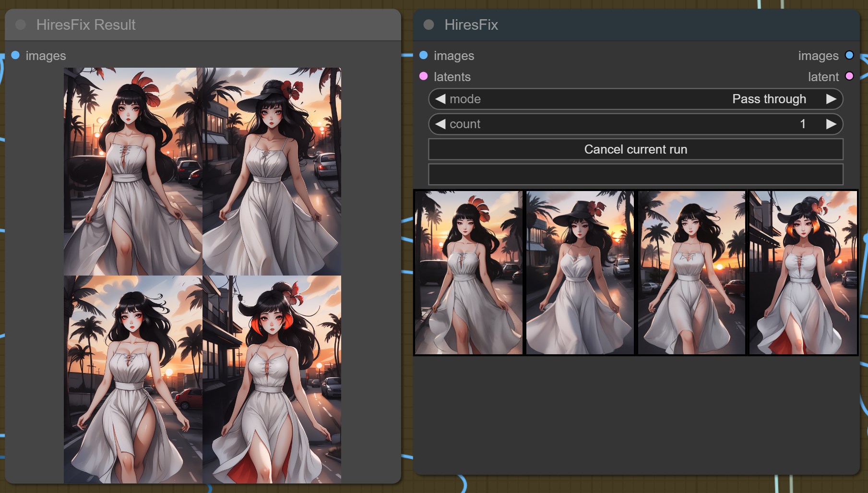The image size is (868, 493).
Task: Step mode to previous option with left arrow
Action: (440, 99)
